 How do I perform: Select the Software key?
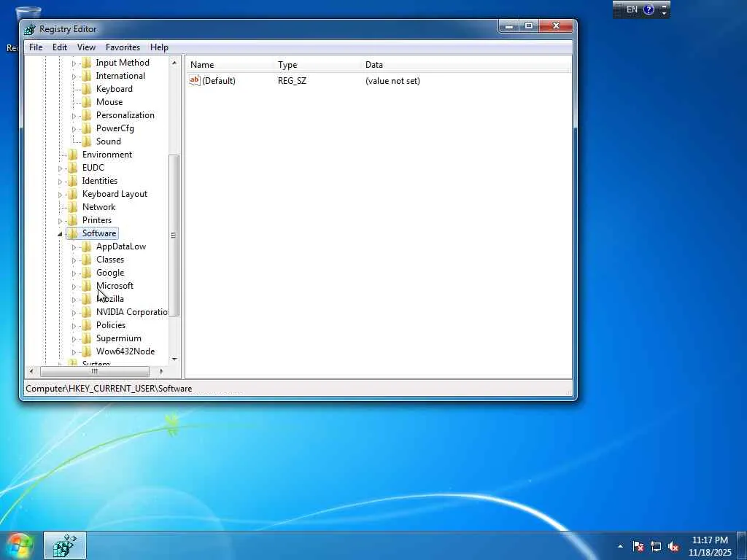(99, 233)
